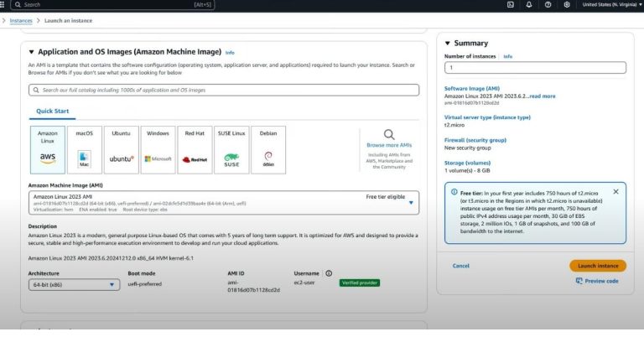Click the info icon beside Username

329,273
